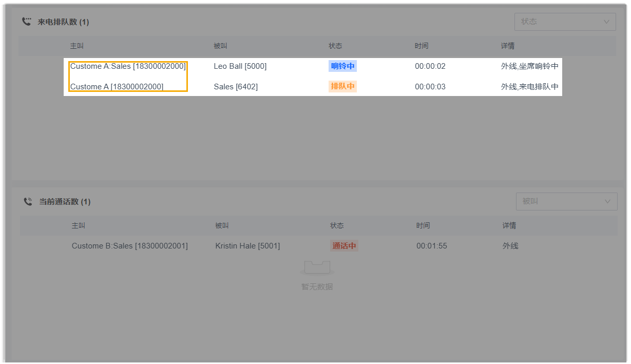Open the 状态 filter dropdown in queue panel
The image size is (631, 364).
565,22
